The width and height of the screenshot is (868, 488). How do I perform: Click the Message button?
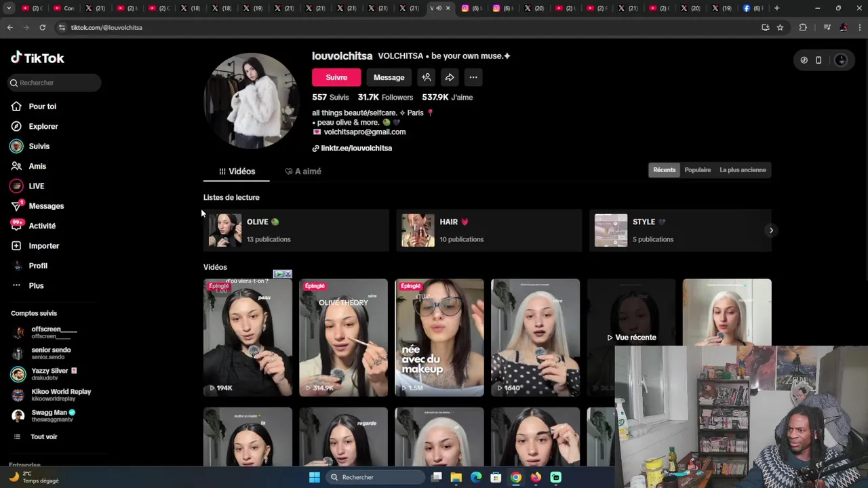tap(389, 77)
